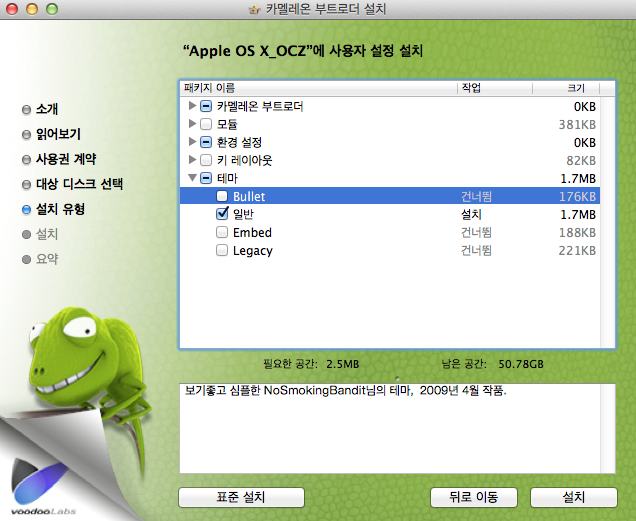Image resolution: width=636 pixels, height=521 pixels.
Task: Click the 설치 install button
Action: [574, 497]
